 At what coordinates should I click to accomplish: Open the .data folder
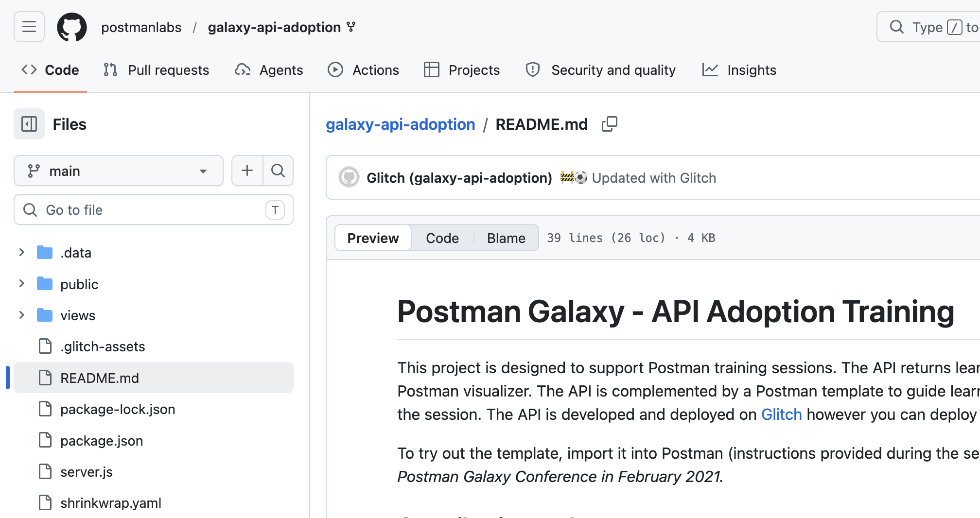coord(76,253)
